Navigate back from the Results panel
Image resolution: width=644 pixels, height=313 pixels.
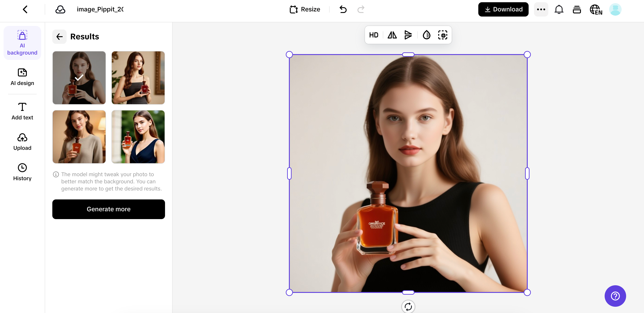click(x=59, y=36)
